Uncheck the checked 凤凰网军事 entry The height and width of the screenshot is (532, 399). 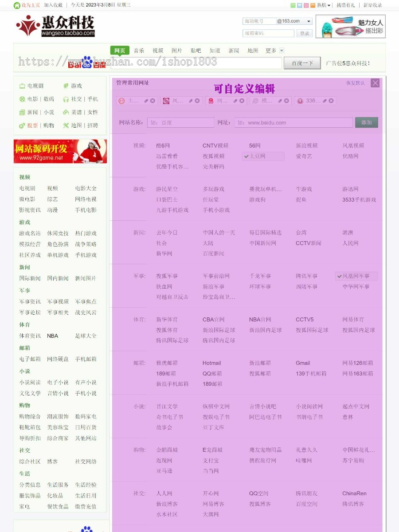(x=356, y=276)
